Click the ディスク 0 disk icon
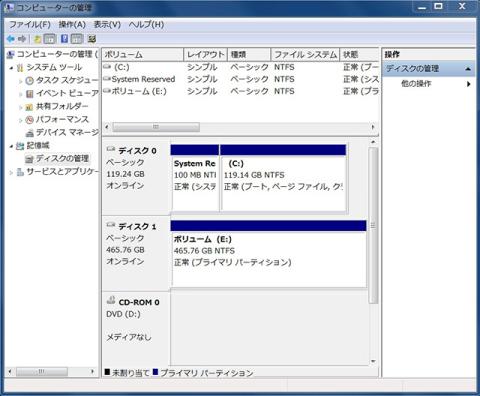480x396 pixels. pyautogui.click(x=111, y=150)
